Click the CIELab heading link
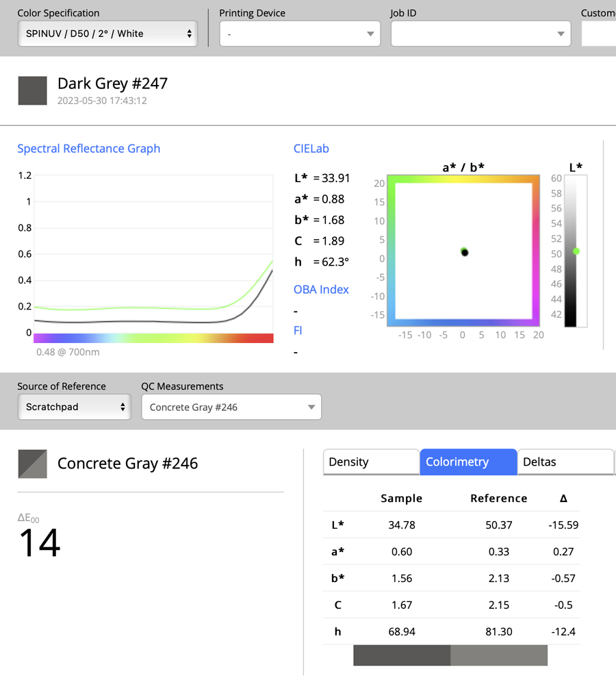Screen dimensions: 616x678 (x=311, y=149)
